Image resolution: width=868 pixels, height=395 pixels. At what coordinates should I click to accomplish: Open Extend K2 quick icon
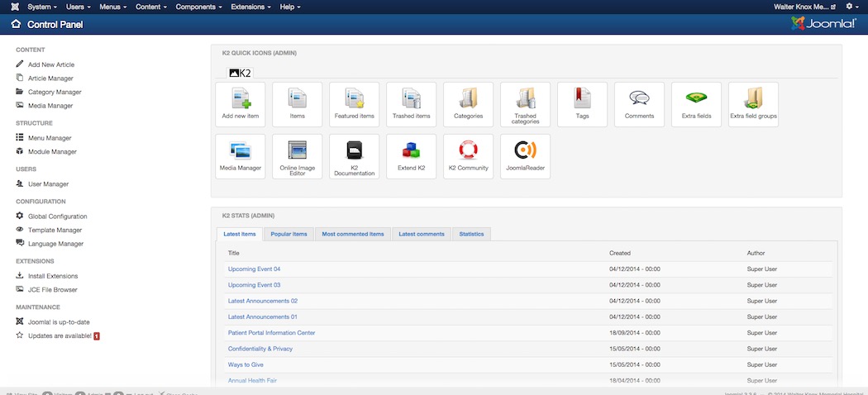tap(412, 156)
